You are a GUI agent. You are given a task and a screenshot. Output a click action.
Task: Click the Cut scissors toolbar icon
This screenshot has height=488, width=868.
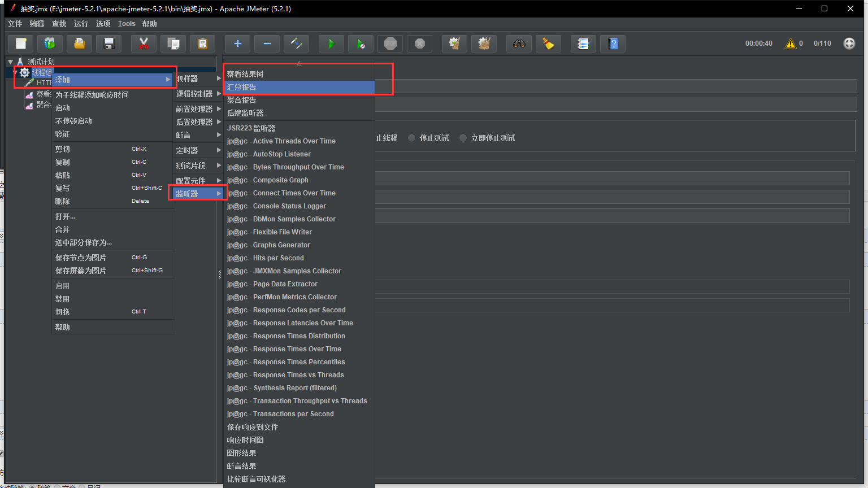pyautogui.click(x=144, y=43)
